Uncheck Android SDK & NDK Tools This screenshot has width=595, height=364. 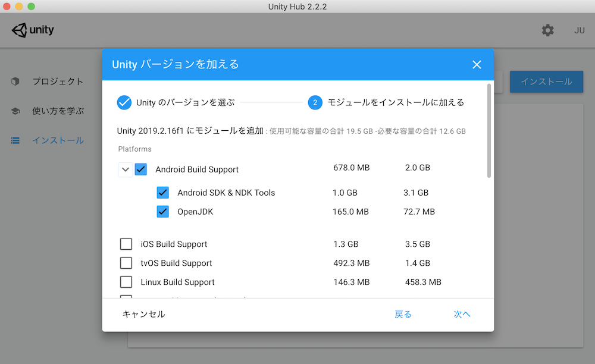(x=163, y=193)
